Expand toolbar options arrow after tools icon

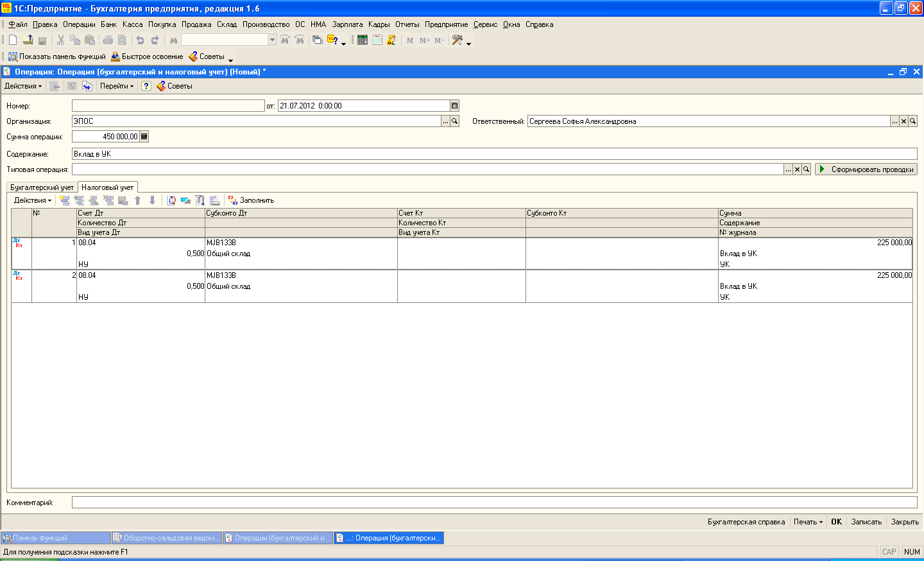(x=468, y=42)
